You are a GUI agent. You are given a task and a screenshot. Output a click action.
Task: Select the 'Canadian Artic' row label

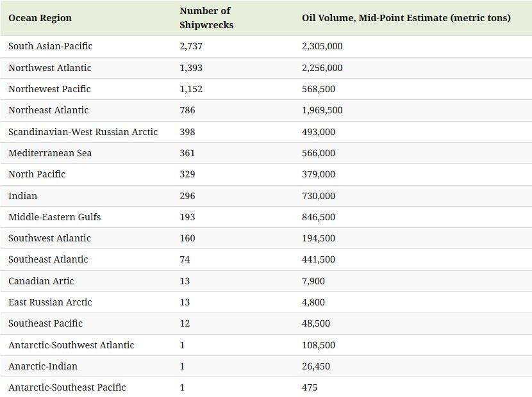(41, 281)
